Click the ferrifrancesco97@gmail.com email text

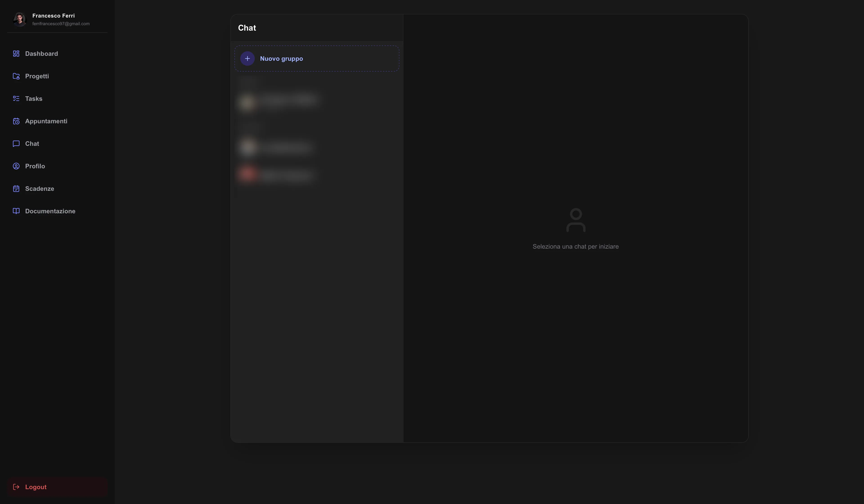point(61,24)
